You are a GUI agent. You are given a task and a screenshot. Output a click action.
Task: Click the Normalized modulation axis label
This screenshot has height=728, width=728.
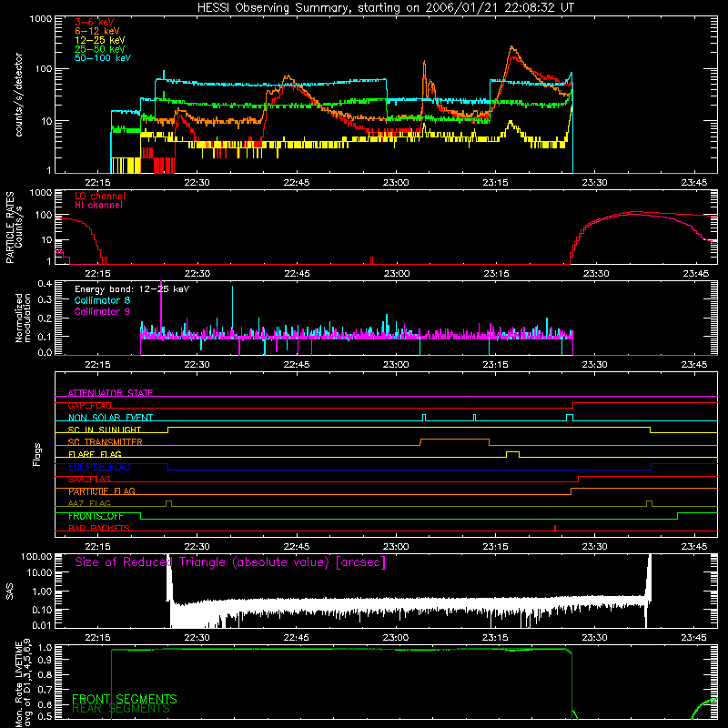point(23,318)
